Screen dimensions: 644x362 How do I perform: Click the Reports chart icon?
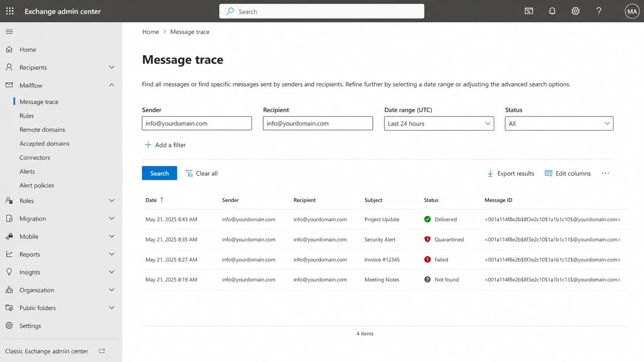(x=9, y=254)
